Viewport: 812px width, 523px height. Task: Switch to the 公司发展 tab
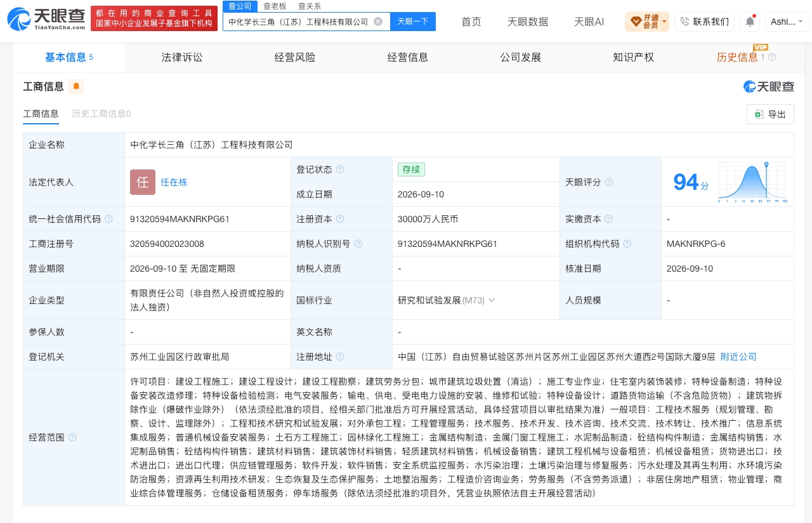point(521,57)
